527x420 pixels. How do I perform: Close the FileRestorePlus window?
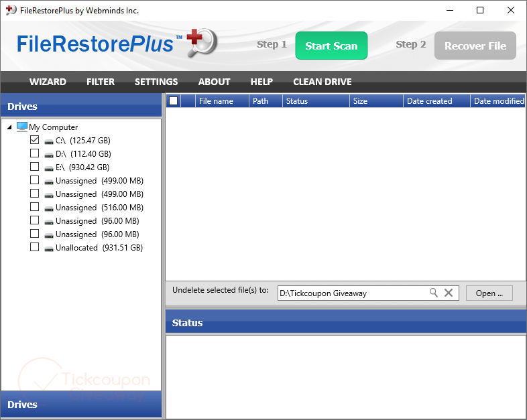[510, 11]
